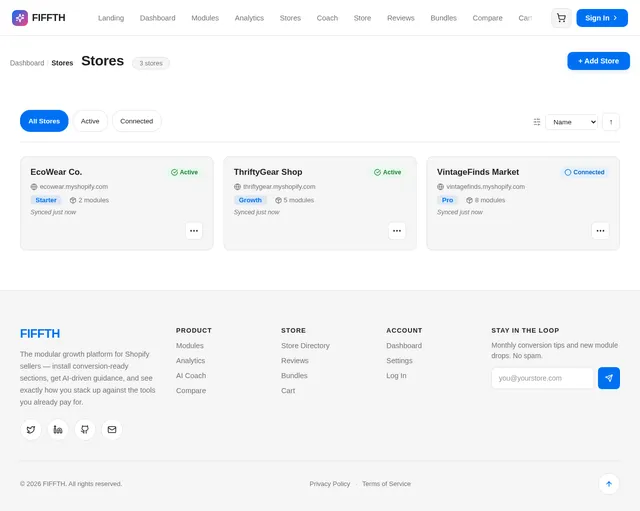Filter stores by Connected
640x511 pixels.
137,121
